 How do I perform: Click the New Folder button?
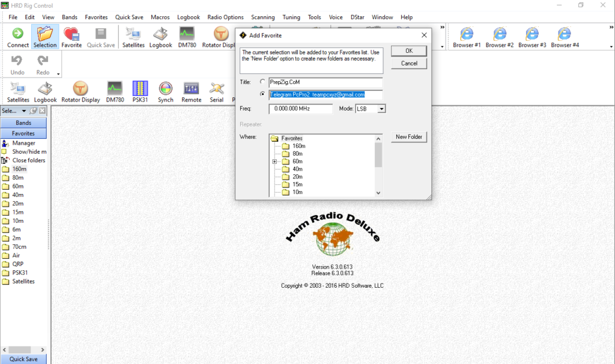[408, 137]
